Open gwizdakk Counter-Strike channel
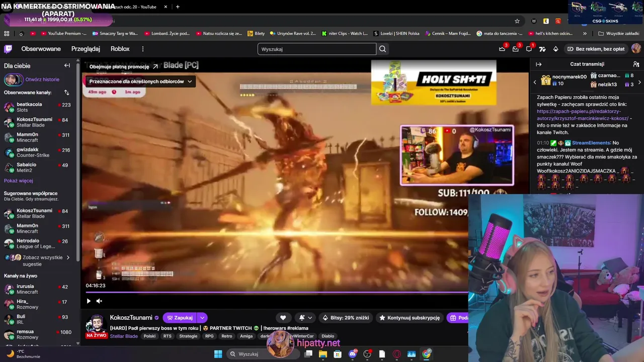The height and width of the screenshot is (362, 644). pos(38,152)
